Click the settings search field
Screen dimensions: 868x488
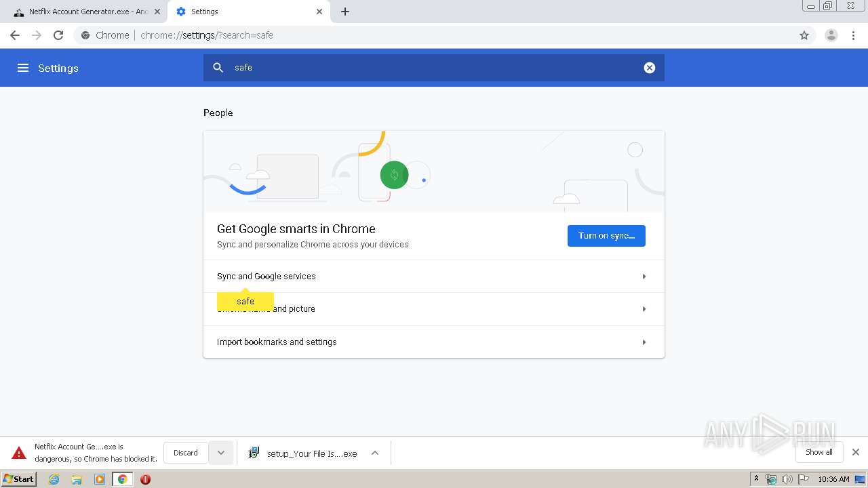point(434,68)
